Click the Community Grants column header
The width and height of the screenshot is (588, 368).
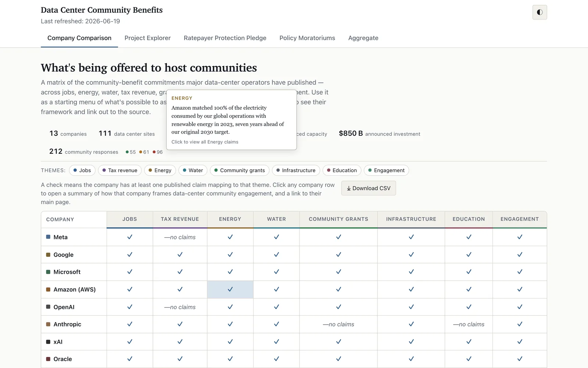coord(338,219)
